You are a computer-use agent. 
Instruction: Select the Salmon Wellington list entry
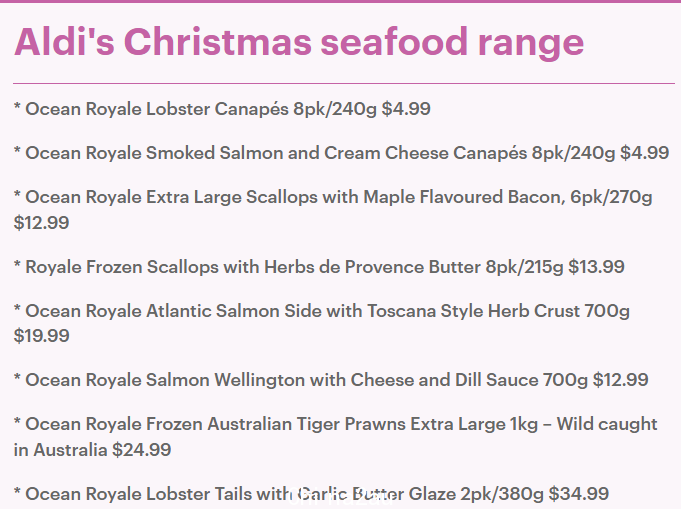click(x=331, y=380)
